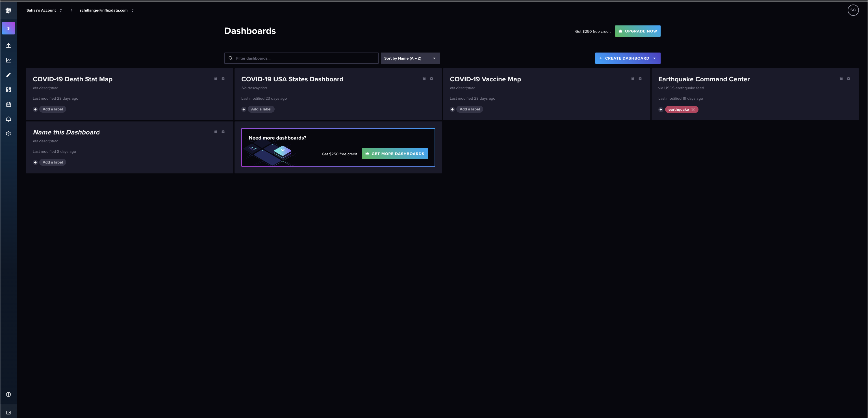Open Notebooks pencil icon in sidebar
Image resolution: width=868 pixels, height=418 pixels.
(x=8, y=75)
